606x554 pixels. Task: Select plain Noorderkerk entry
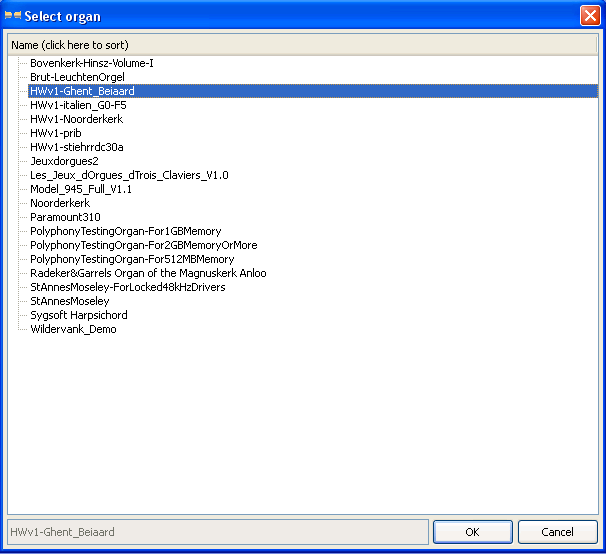[60, 203]
